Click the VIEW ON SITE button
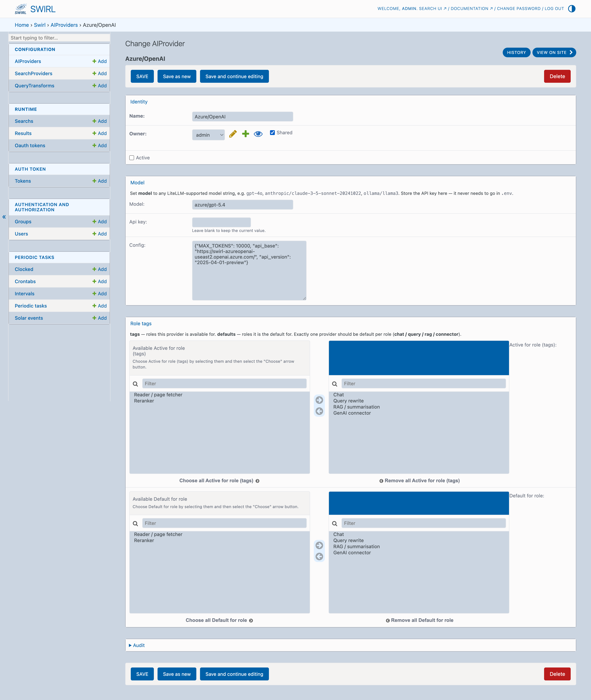 tap(554, 53)
